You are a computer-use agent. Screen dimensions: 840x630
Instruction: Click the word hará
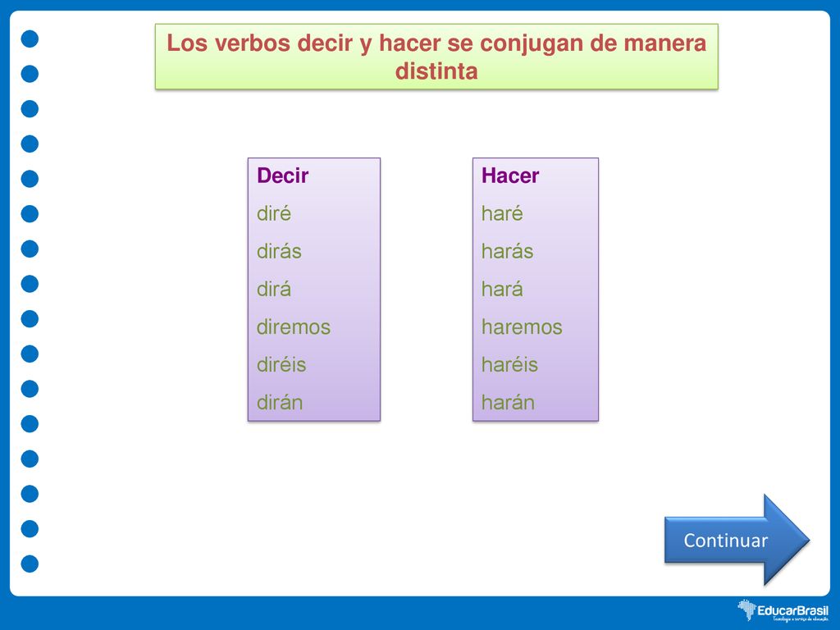[502, 290]
